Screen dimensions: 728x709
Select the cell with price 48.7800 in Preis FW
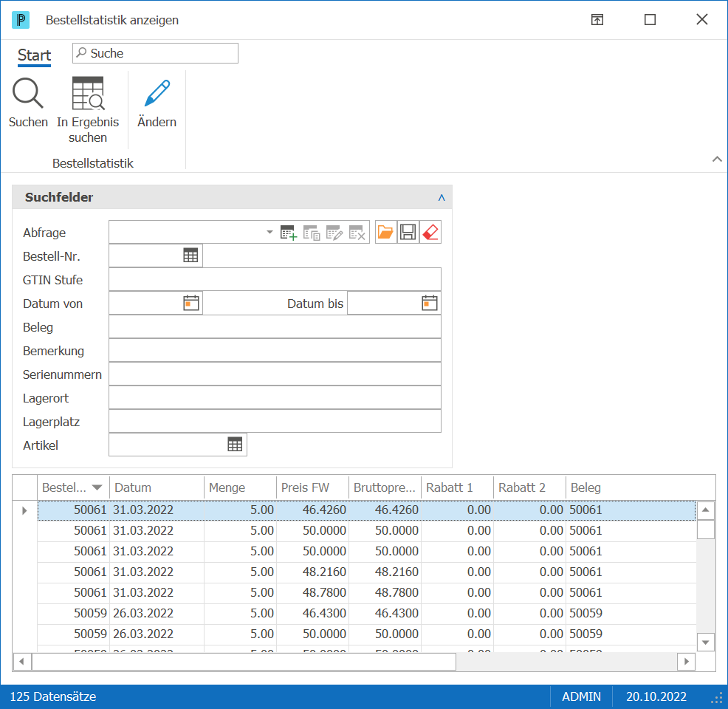(312, 592)
